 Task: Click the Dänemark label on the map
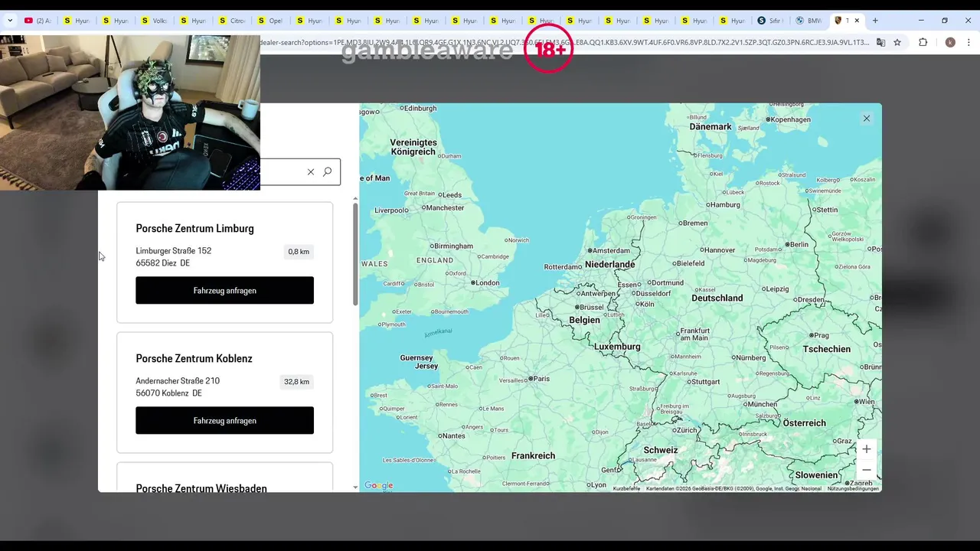click(x=710, y=126)
